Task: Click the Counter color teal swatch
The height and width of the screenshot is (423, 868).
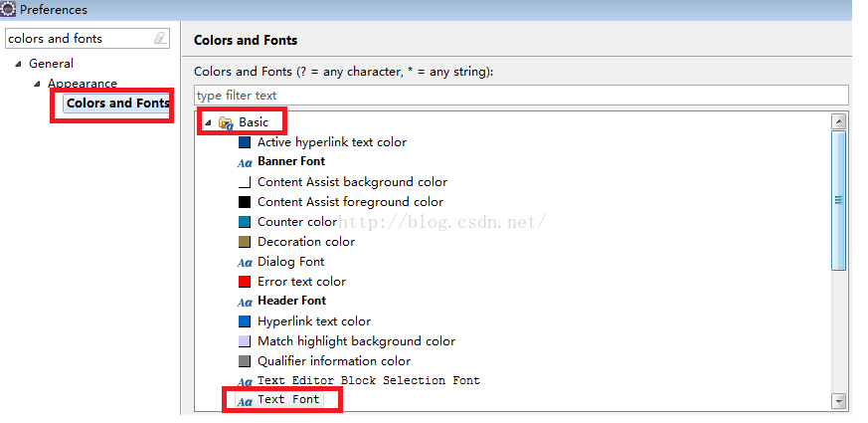Action: [245, 222]
